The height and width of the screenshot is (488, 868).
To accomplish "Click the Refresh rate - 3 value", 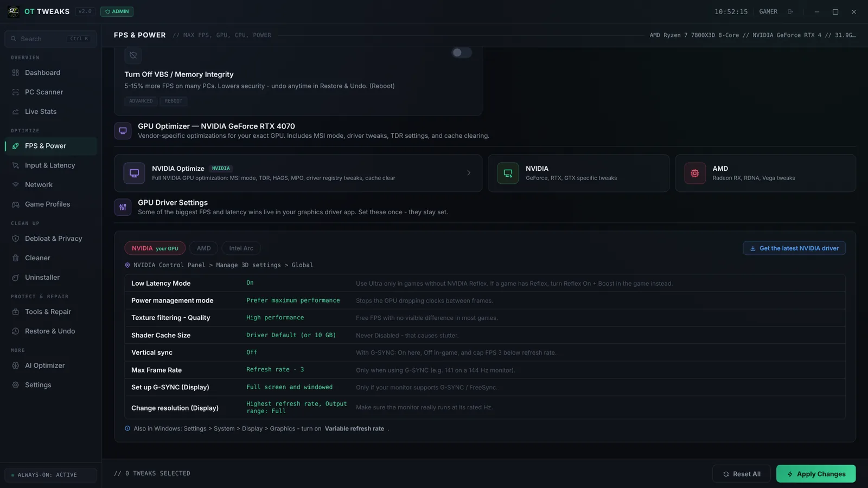I will (275, 370).
